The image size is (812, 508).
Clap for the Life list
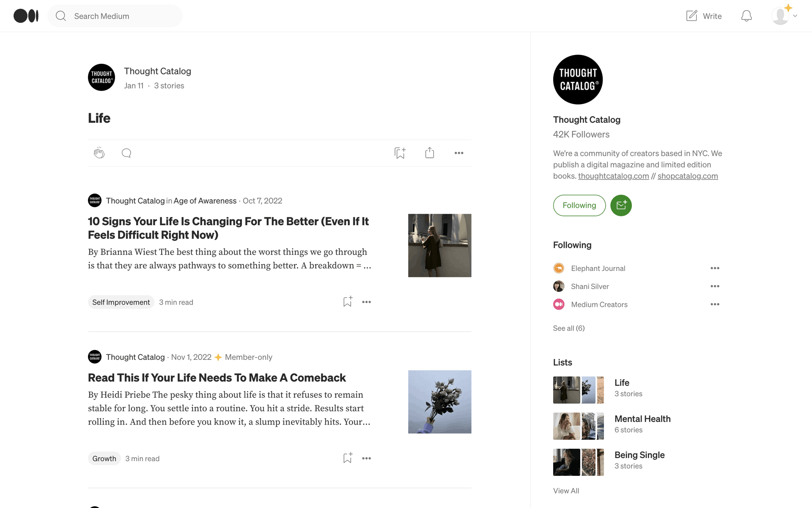[99, 153]
